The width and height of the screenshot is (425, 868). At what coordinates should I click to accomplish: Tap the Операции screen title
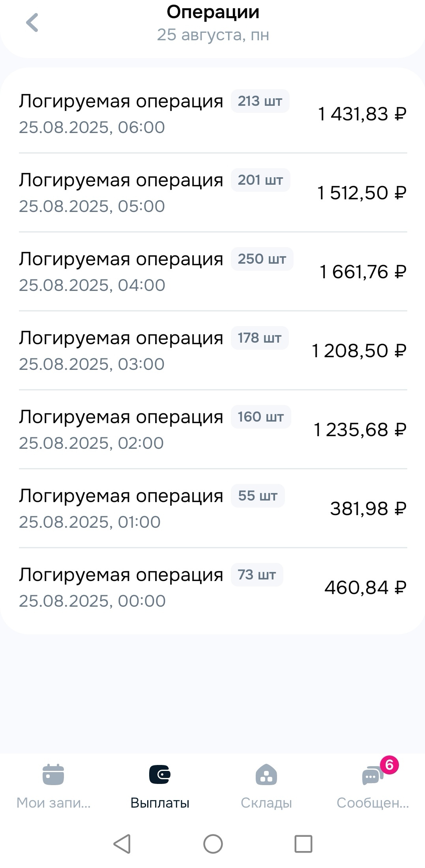point(213,12)
